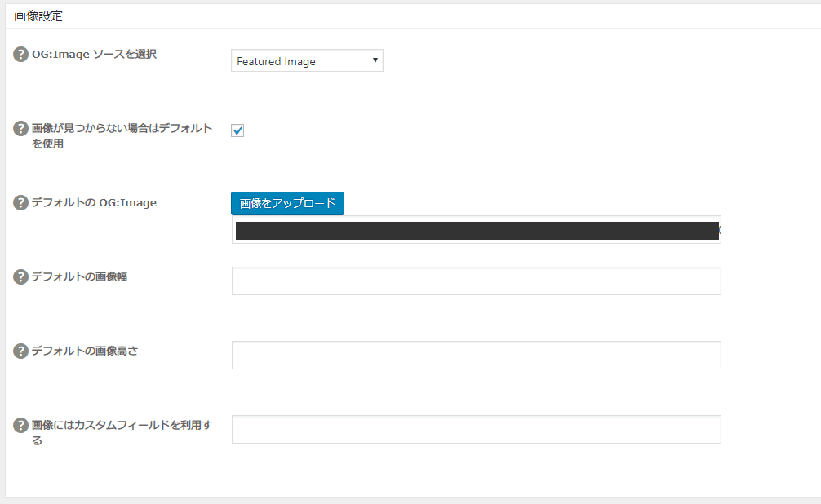
Task: Open the Featured Image source dropdown
Action: 307,61
